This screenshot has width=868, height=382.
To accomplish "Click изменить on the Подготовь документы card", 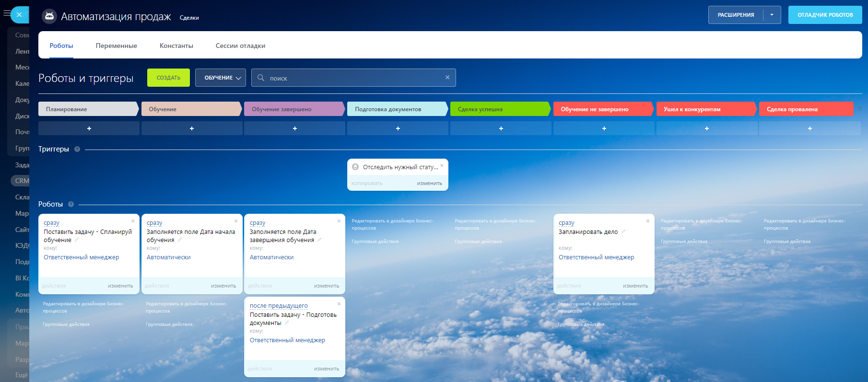I will (327, 369).
